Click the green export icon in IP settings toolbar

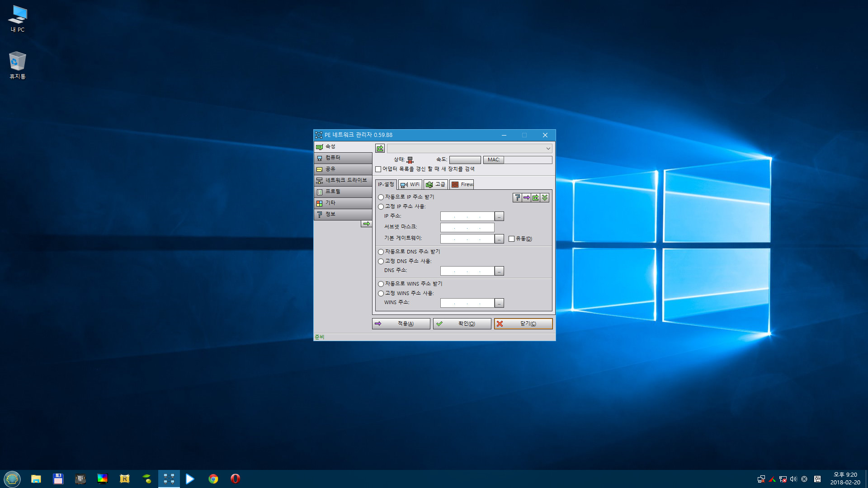[535, 198]
